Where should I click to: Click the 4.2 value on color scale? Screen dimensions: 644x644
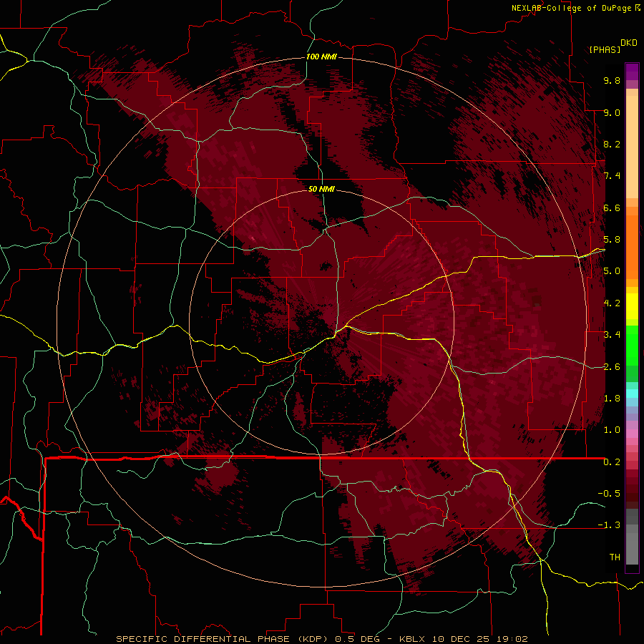tap(612, 303)
